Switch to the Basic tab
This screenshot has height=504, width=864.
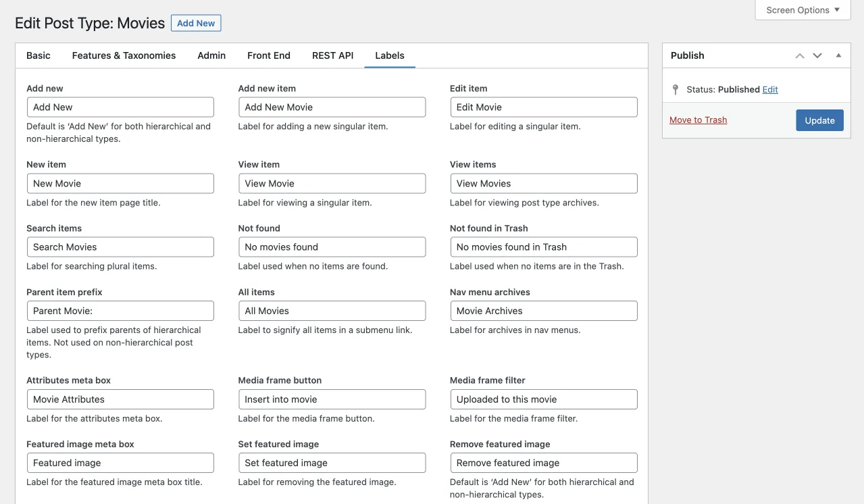point(39,55)
